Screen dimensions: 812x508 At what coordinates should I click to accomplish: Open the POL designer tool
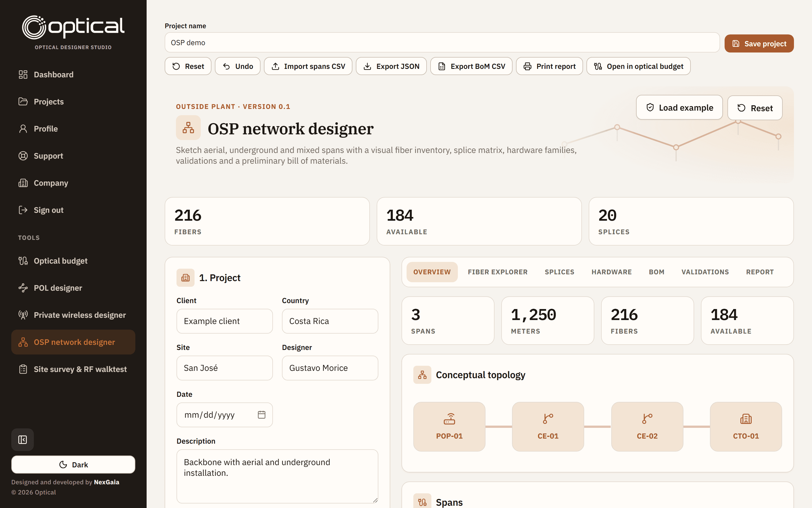pyautogui.click(x=73, y=288)
